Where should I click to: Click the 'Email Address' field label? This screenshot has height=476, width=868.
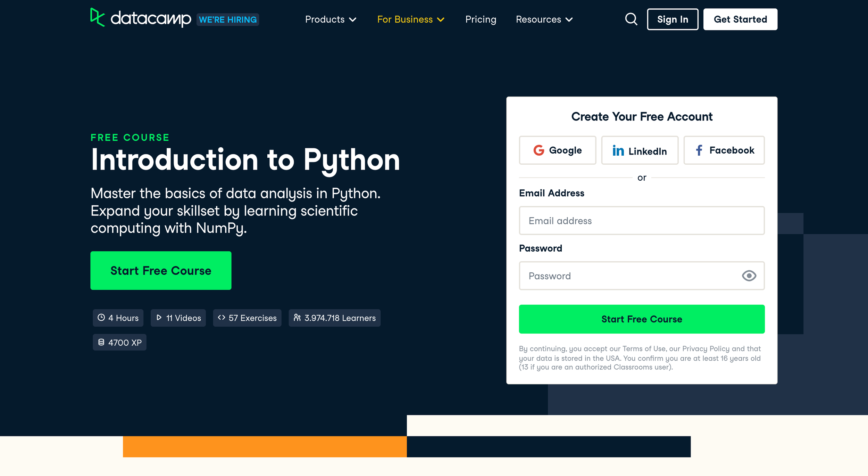pyautogui.click(x=551, y=193)
